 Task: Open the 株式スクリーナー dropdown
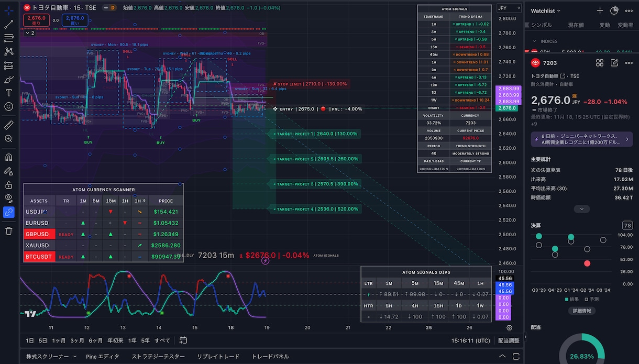51,356
